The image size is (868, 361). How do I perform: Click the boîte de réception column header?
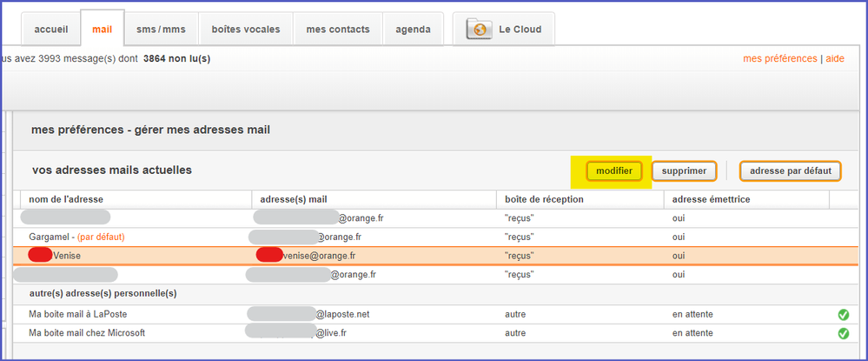tap(544, 199)
